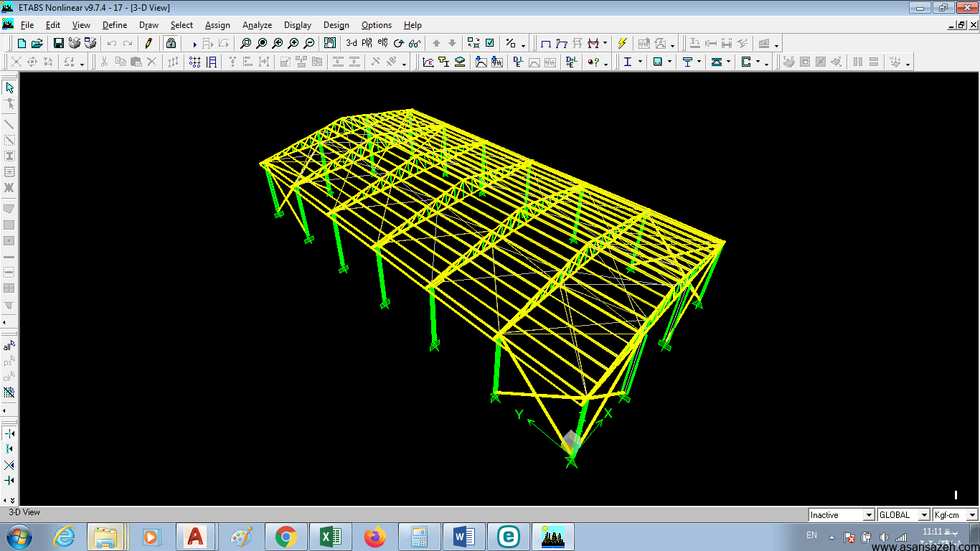The width and height of the screenshot is (980, 551).
Task: Set plan view using the Pln icon
Action: point(367,43)
